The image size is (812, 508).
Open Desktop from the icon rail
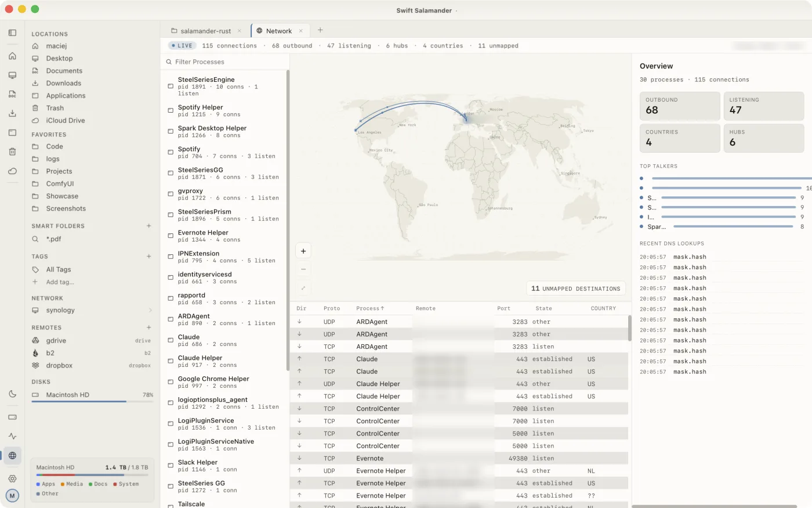pos(12,75)
